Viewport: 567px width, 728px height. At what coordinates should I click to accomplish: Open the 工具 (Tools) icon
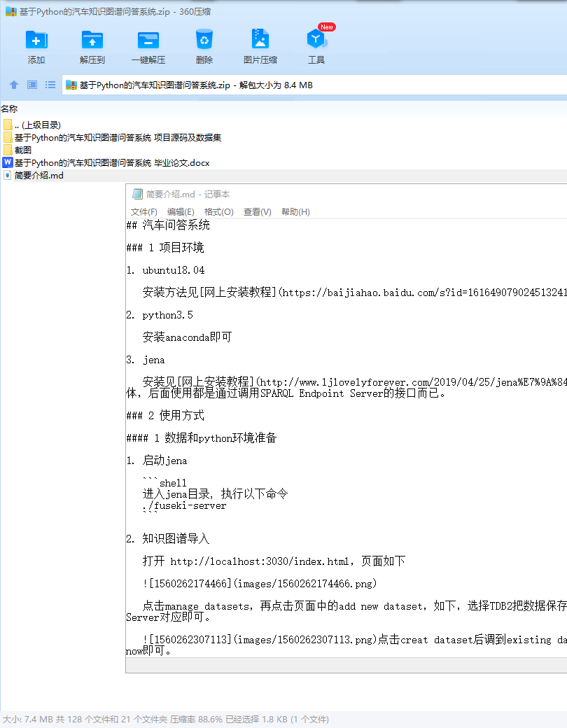coord(316,39)
